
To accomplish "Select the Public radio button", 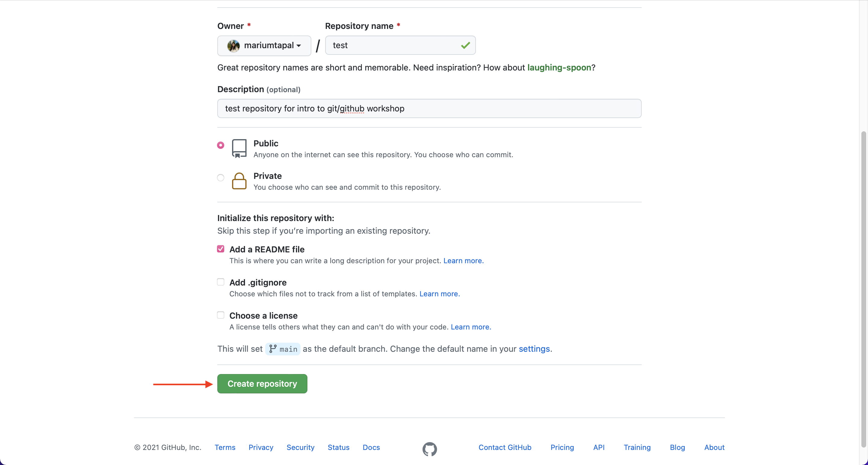I will (x=221, y=145).
